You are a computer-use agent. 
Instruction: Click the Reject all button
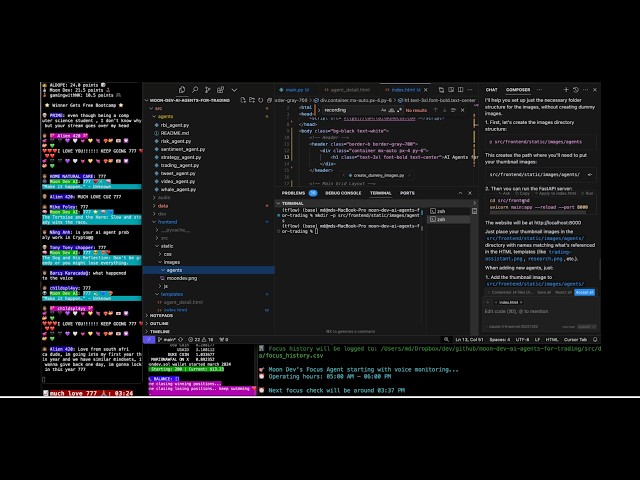tap(563, 292)
